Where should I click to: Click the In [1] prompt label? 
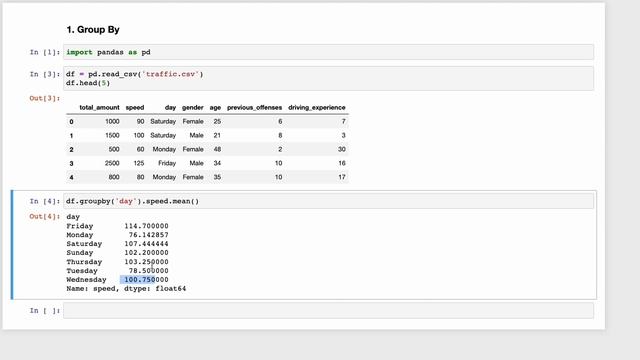click(44, 52)
